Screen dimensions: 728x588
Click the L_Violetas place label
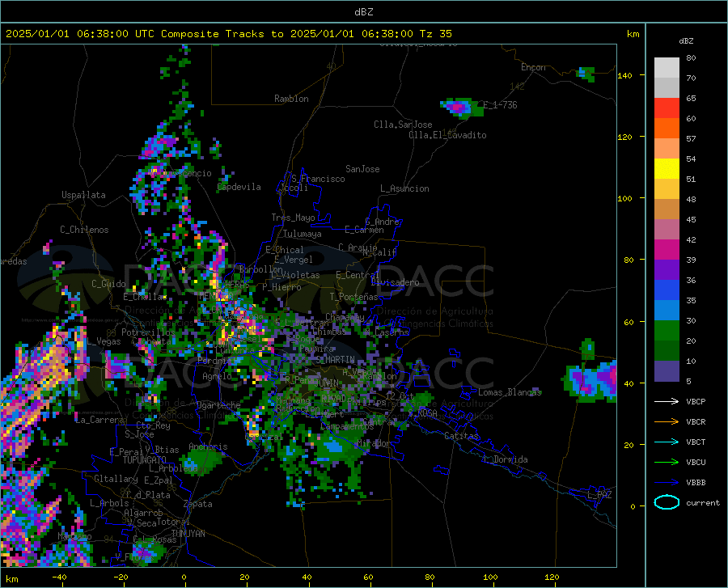[x=295, y=275]
